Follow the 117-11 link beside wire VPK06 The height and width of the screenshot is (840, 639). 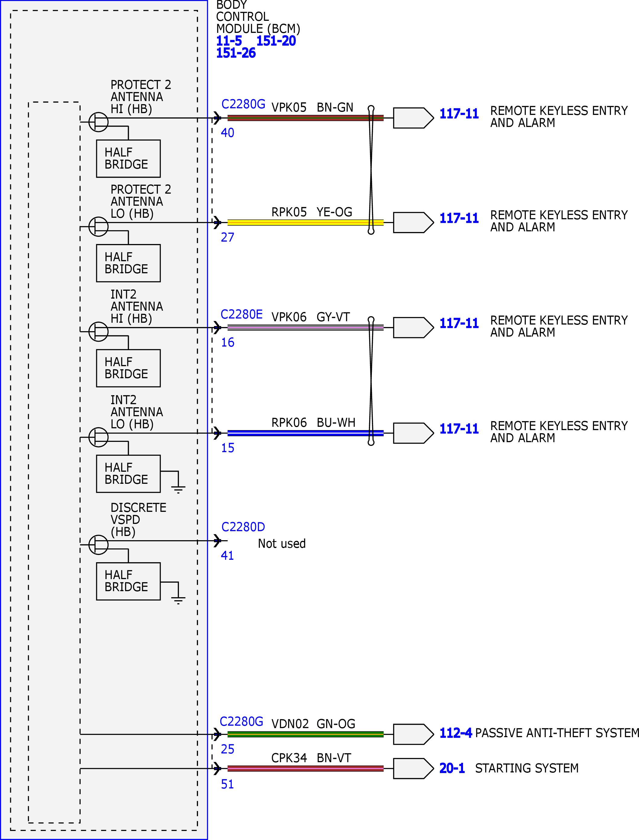point(459,323)
